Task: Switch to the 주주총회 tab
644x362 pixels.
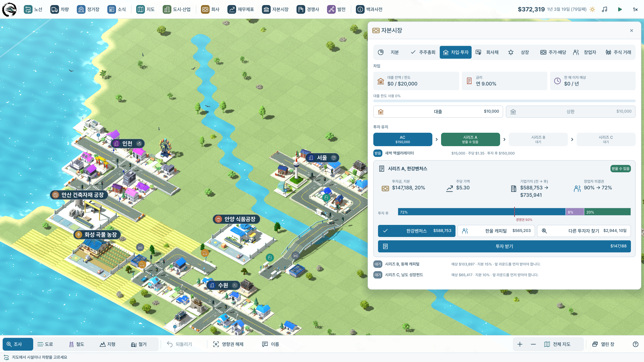Action: [423, 52]
